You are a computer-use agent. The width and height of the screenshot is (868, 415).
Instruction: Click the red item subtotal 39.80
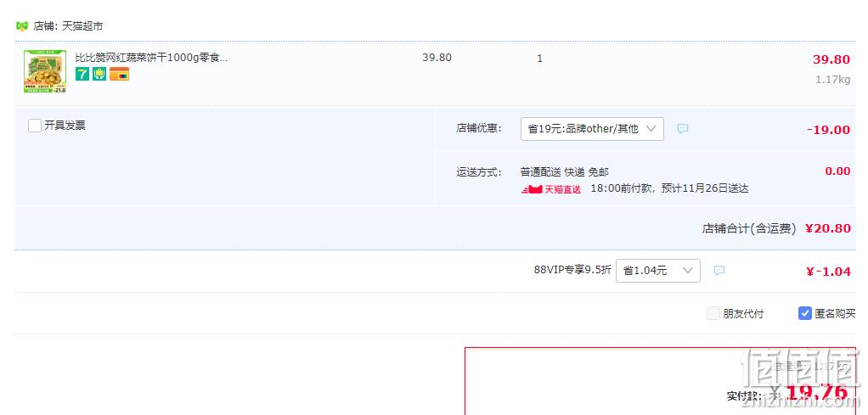[x=831, y=59]
